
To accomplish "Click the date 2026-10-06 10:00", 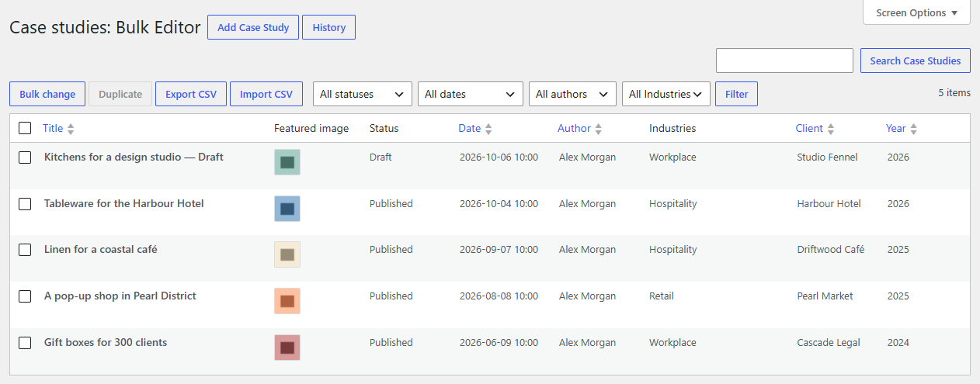I will tap(499, 157).
